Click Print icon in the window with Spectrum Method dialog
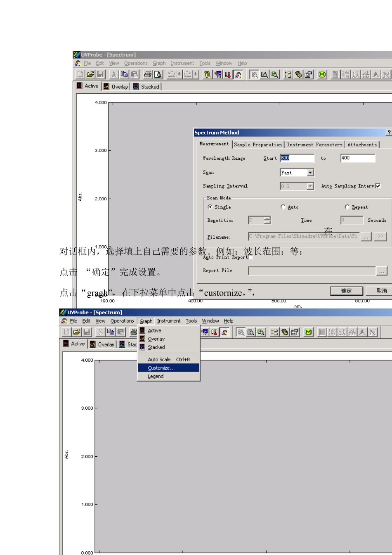Viewport: 392px width, 555px height. coord(148,74)
